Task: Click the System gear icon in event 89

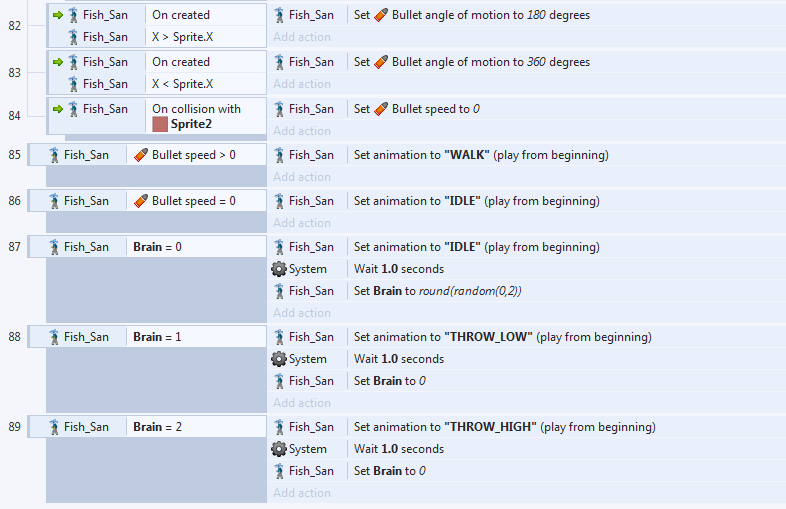Action: [279, 449]
